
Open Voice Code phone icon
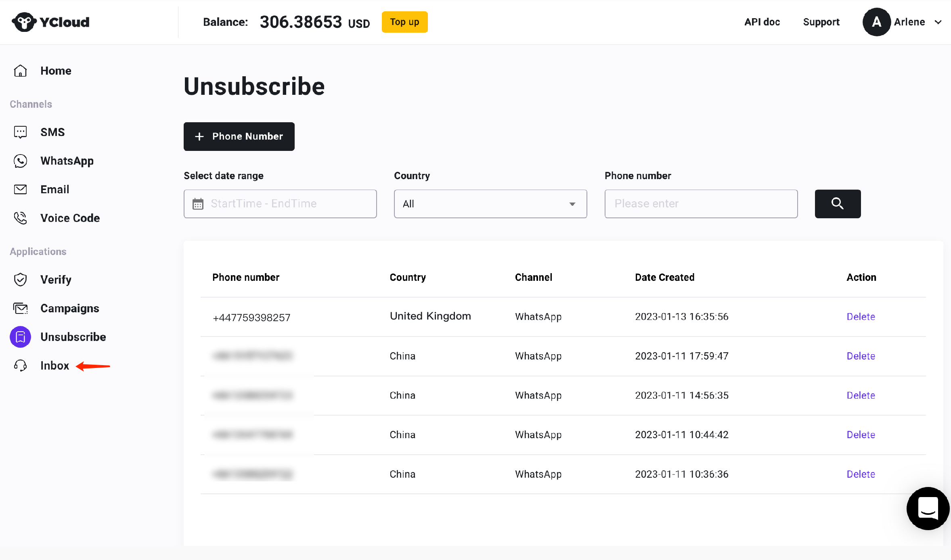[x=20, y=218]
